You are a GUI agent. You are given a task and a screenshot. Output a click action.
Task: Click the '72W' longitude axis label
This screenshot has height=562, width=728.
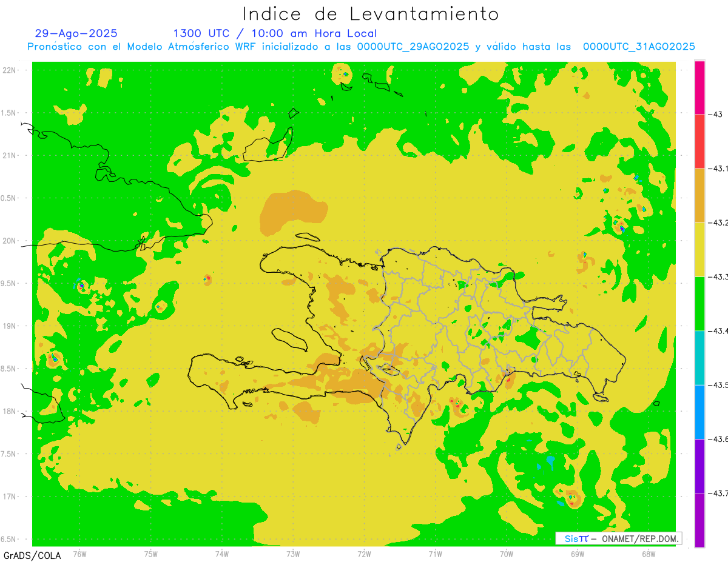point(364,554)
